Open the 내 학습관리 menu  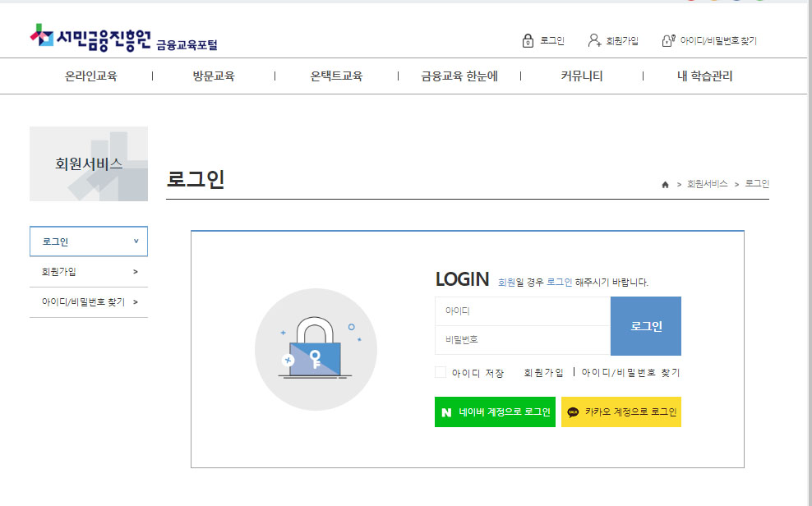(x=705, y=76)
